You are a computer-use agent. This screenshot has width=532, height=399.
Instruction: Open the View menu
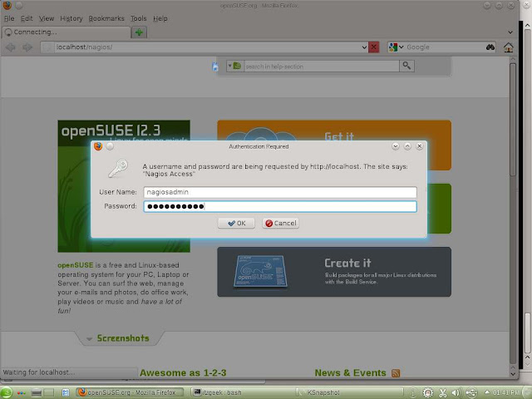pos(47,18)
